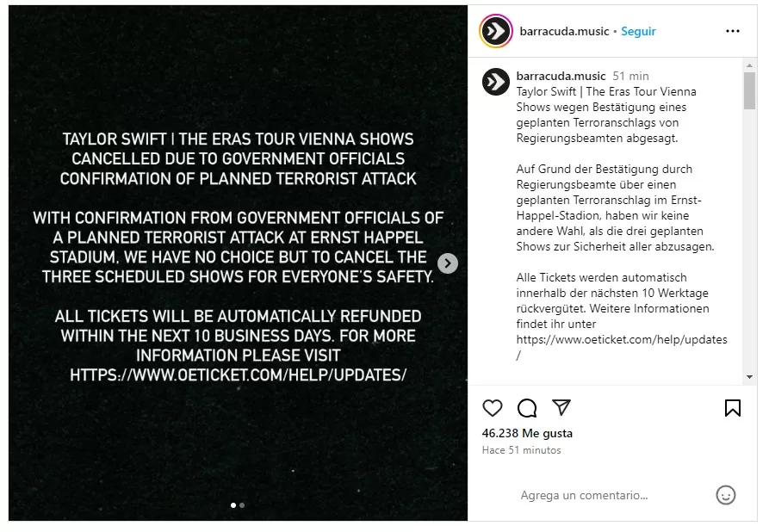Go to next carousel image arrow

point(448,263)
